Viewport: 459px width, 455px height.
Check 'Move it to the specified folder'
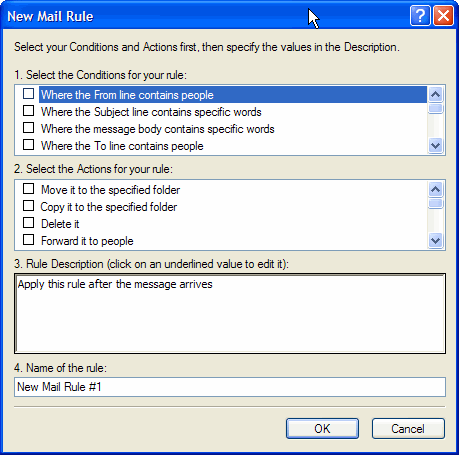tap(28, 189)
